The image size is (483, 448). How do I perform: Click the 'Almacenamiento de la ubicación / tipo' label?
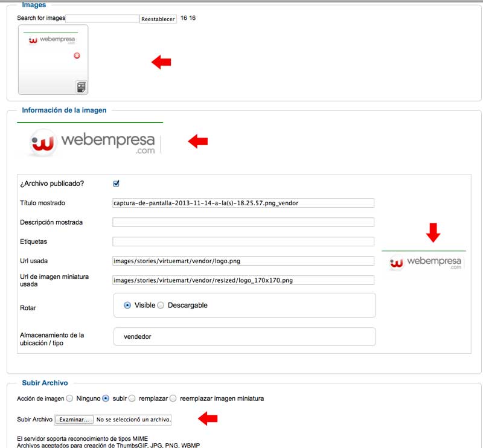(x=52, y=339)
